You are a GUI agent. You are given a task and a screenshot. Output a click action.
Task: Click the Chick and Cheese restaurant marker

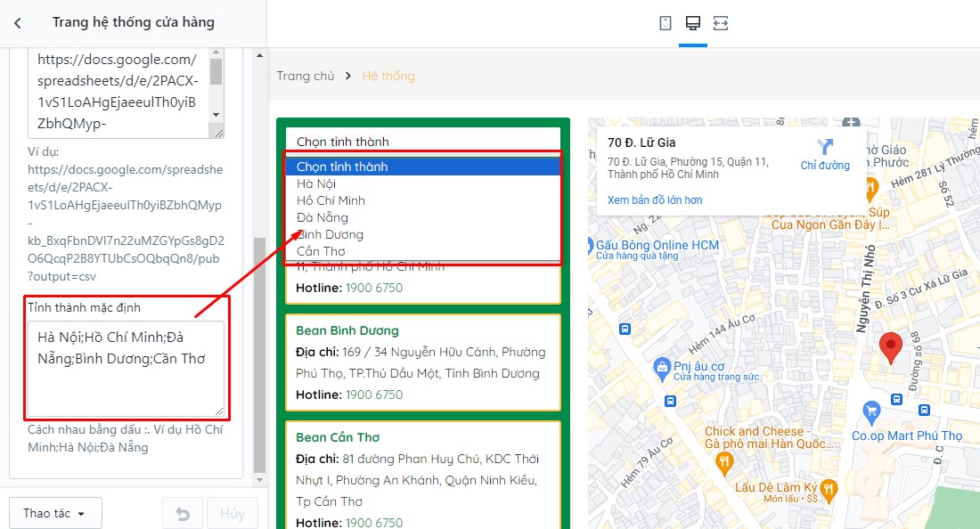tap(723, 464)
